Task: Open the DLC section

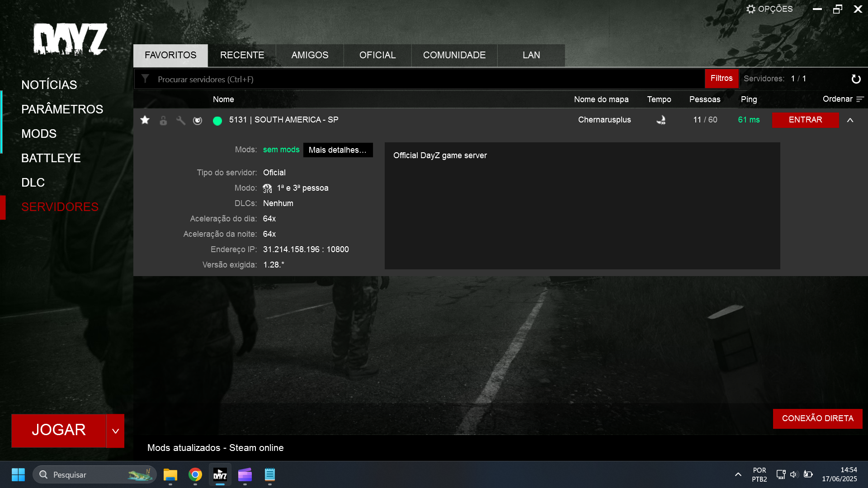Action: [33, 183]
